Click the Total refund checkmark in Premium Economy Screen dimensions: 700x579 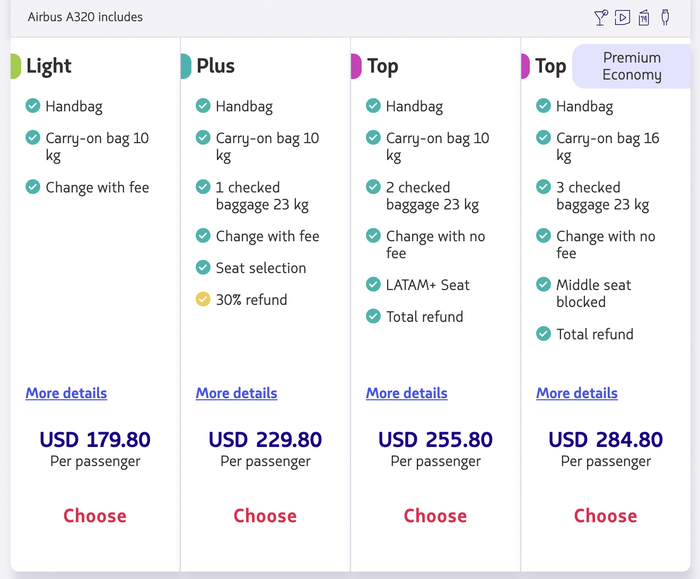click(543, 333)
